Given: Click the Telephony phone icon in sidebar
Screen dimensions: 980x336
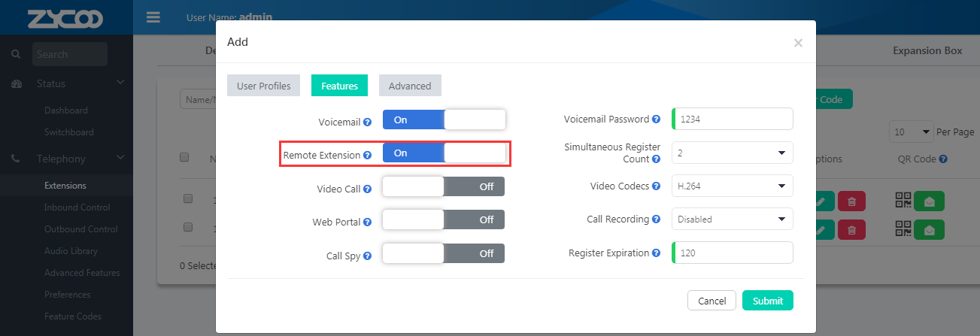Looking at the screenshot, I should pyautogui.click(x=16, y=159).
